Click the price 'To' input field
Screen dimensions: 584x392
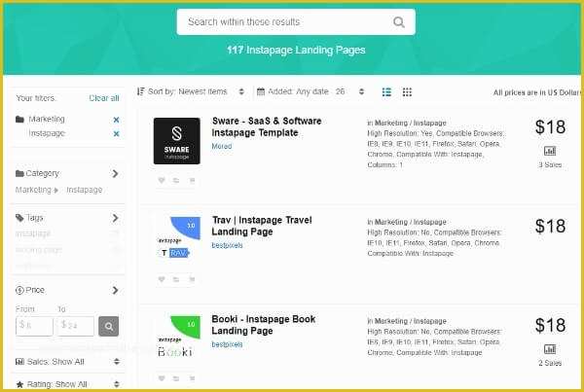click(76, 326)
